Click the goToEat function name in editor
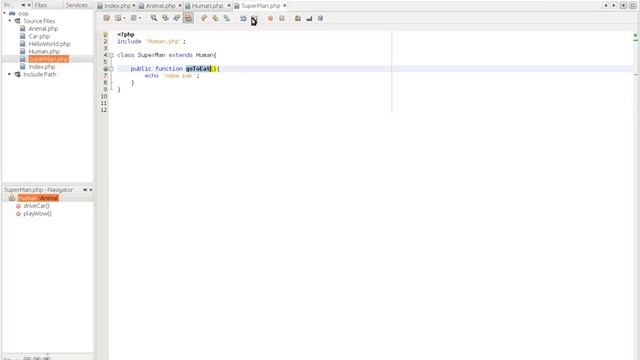 click(x=198, y=69)
